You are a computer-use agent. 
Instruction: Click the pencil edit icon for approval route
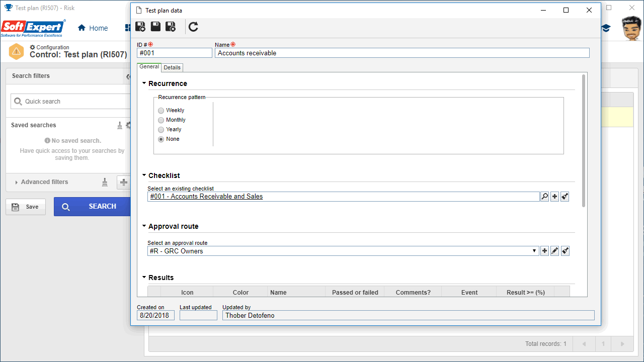554,251
